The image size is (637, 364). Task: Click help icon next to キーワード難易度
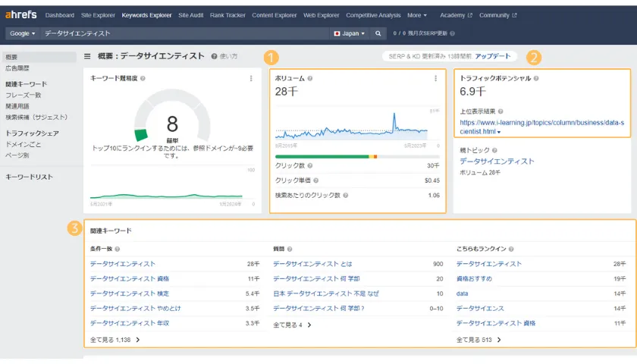click(143, 78)
